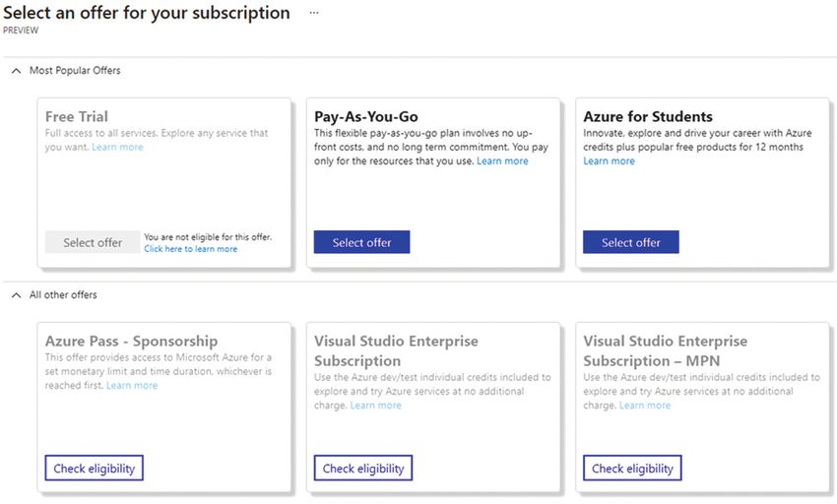Open Learn more link in Azure Pass card
This screenshot has width=837, height=504.
(x=132, y=385)
